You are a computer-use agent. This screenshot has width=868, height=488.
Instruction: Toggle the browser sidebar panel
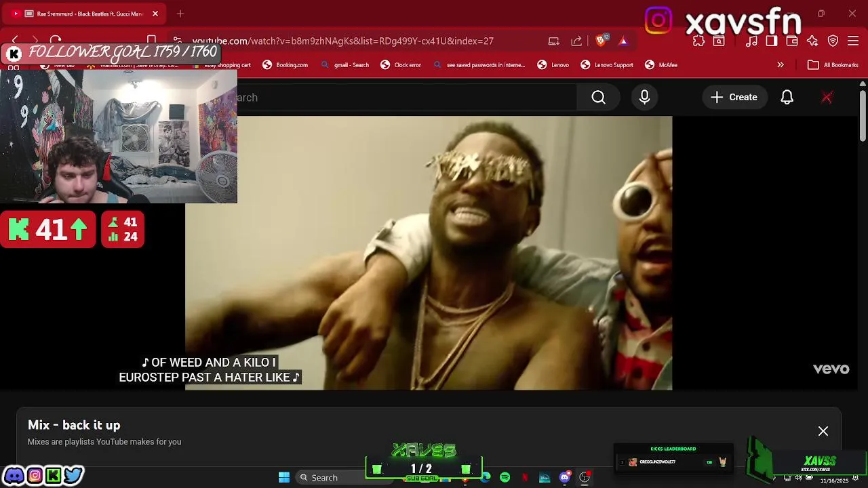coord(772,41)
